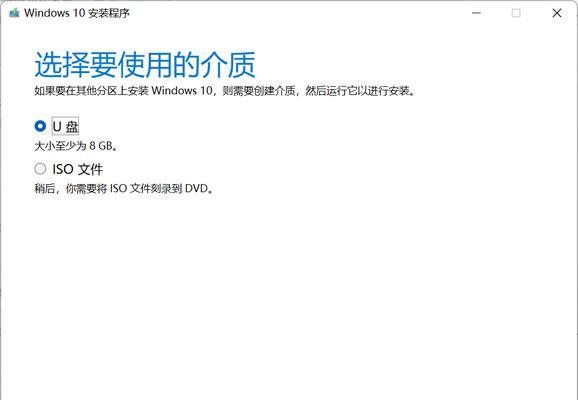This screenshot has width=578, height=400.
Task: Click empty title bar area left of minimize
Action: pos(295,13)
